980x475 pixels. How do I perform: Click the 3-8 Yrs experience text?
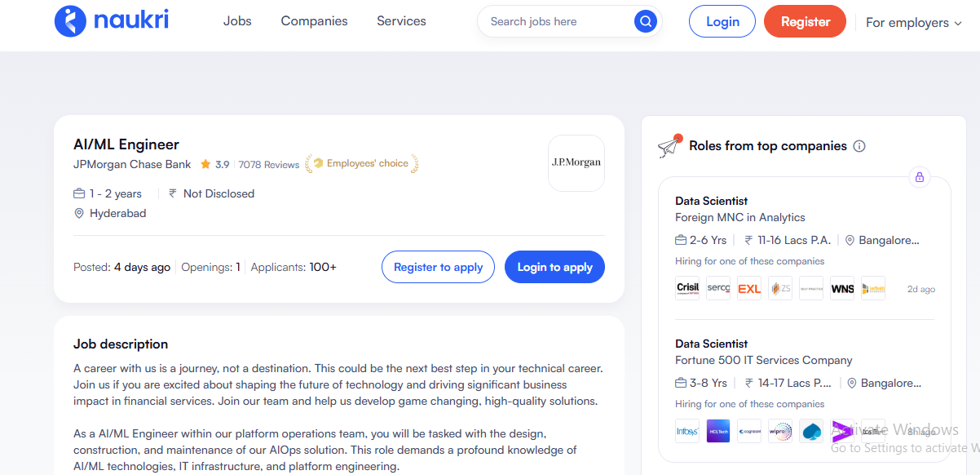click(x=709, y=383)
